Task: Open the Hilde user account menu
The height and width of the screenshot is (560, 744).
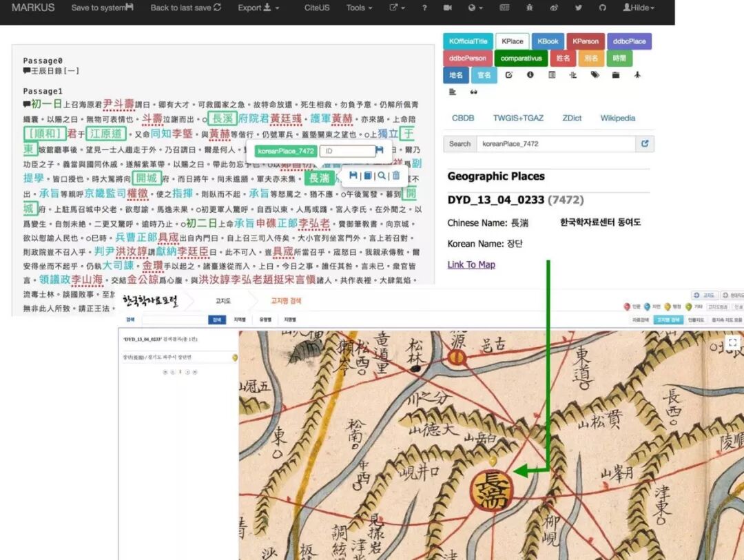Action: point(639,8)
